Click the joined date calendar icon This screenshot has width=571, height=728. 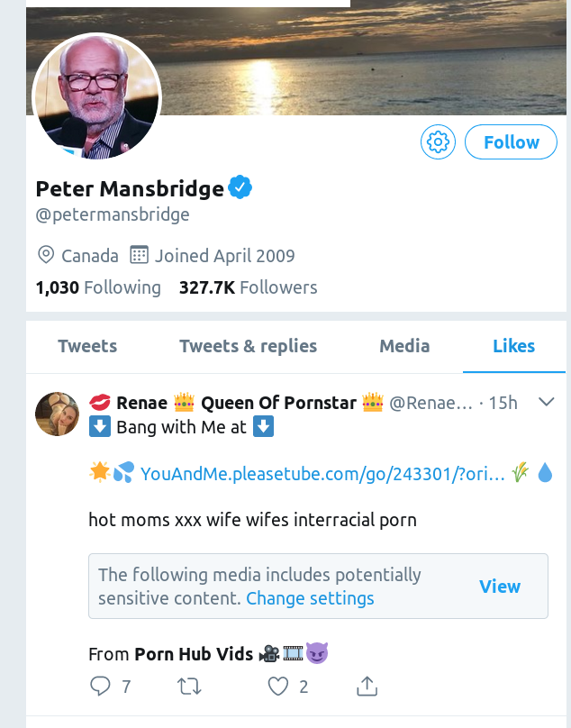point(139,255)
